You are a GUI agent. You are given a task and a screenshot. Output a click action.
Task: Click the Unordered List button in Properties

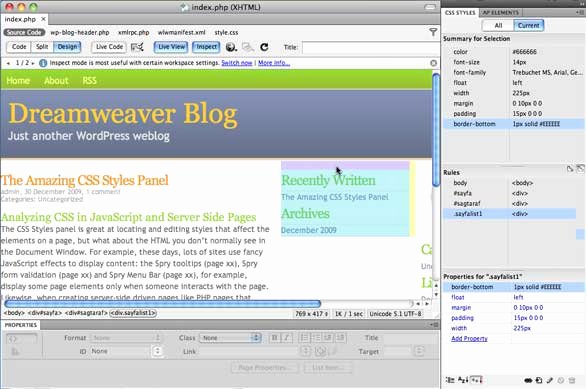click(304, 338)
